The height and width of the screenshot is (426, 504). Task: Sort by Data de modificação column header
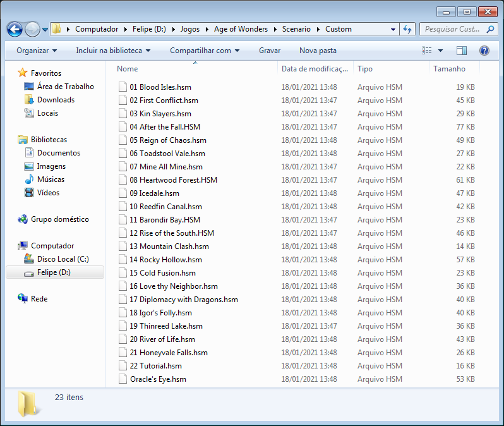pyautogui.click(x=315, y=69)
